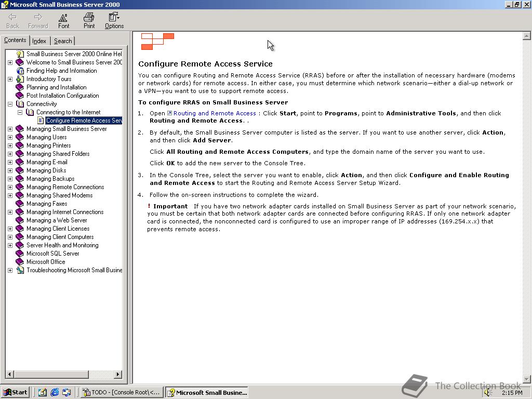Click Microsoft Small Business taskbar button

(x=207, y=393)
